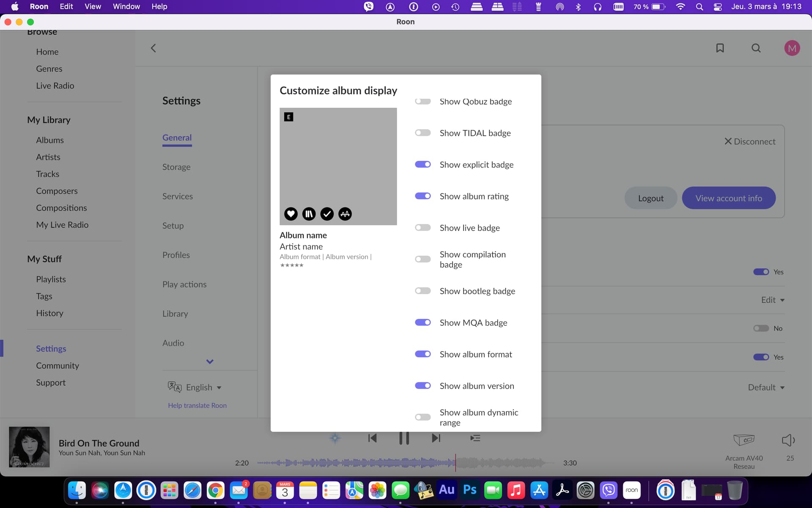Viewport: 812px width, 508px height.
Task: Disable Show MQA badge
Action: coord(423,323)
